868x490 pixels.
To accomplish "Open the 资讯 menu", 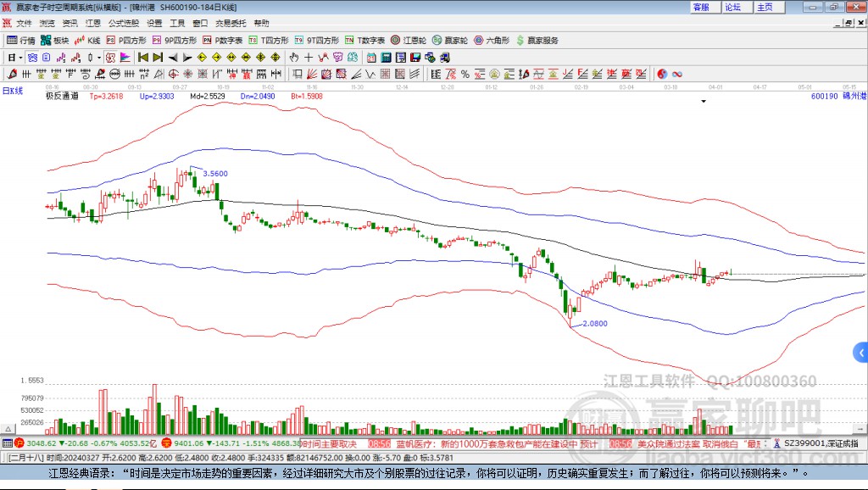I will pos(70,23).
